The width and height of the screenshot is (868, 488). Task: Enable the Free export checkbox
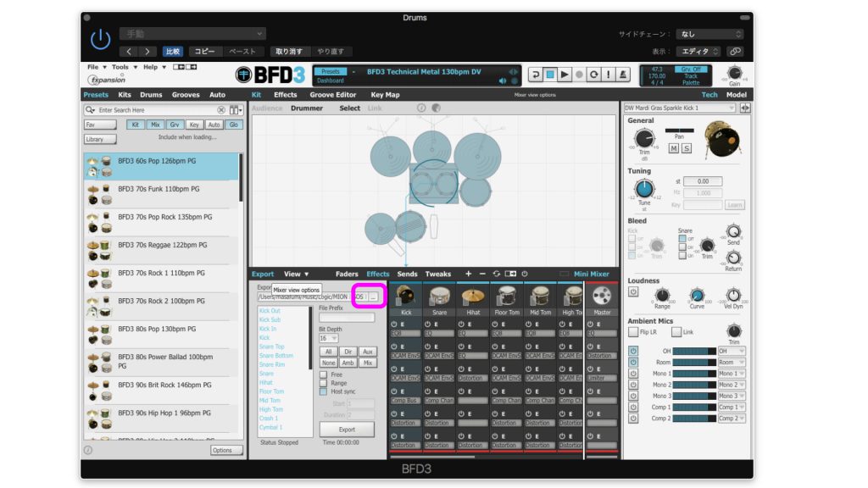pos(323,374)
